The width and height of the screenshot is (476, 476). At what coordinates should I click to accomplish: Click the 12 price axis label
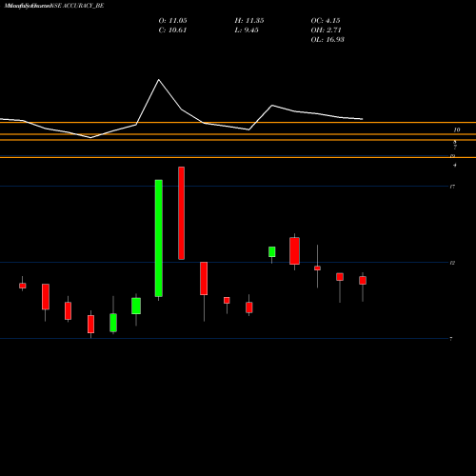[452, 263]
